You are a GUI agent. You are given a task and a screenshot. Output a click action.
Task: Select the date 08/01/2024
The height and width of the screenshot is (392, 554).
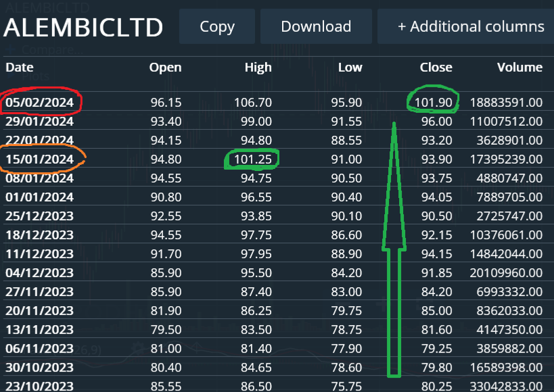coord(39,178)
